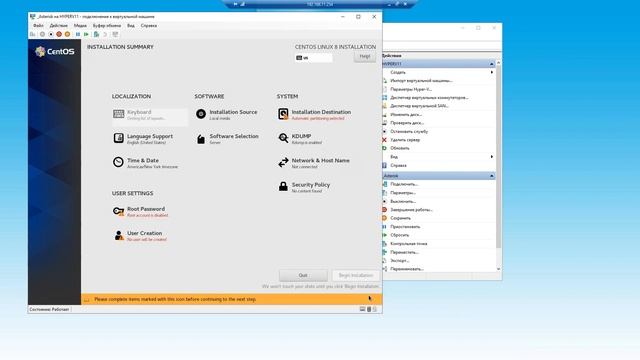
Task: Open Keyboard settings in the installer
Action: tap(150, 115)
